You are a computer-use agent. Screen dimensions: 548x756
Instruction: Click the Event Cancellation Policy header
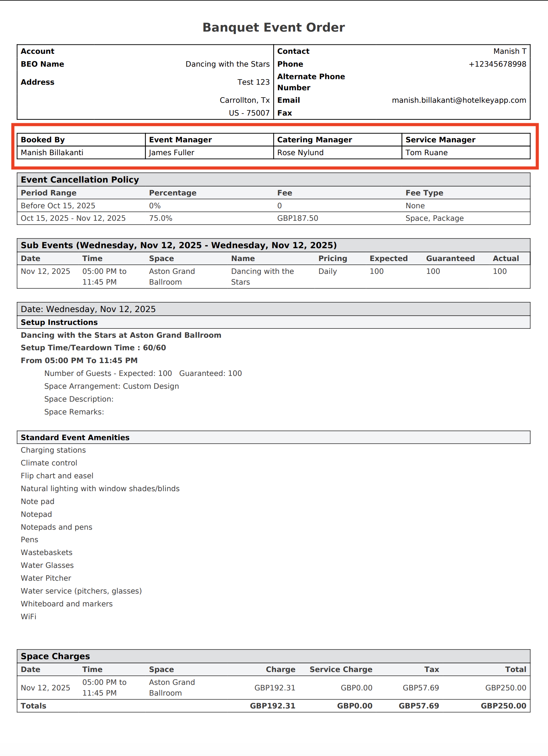click(80, 180)
